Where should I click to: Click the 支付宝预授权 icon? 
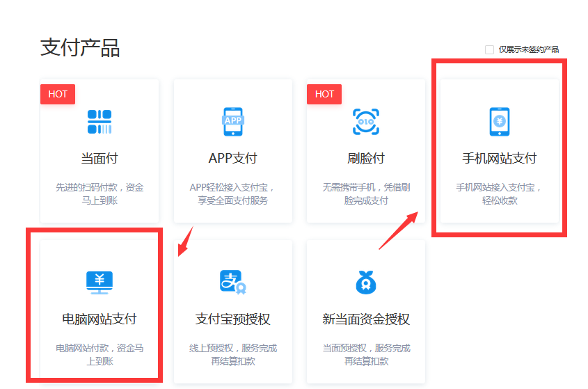tap(232, 282)
